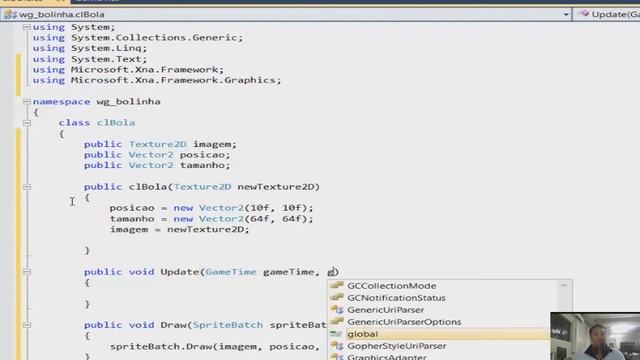Click the class icon beside wg_bolinha.clBola
Viewport: 640px width, 360px height.
pyautogui.click(x=10, y=15)
